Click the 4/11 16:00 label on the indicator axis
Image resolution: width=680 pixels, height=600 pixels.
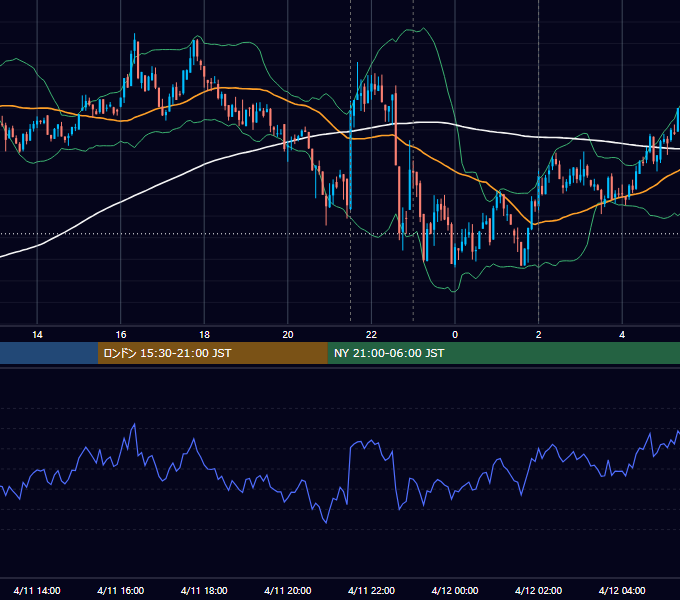[x=121, y=590]
